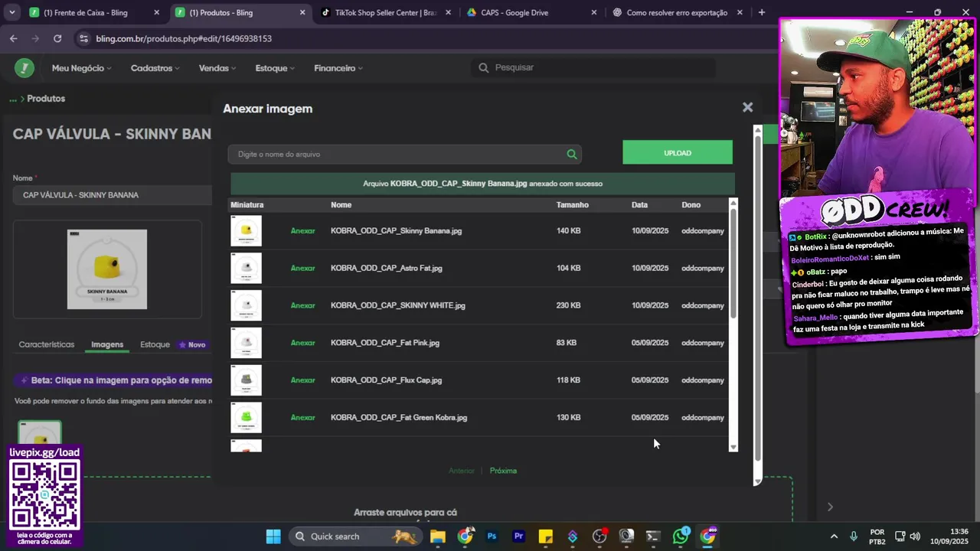Viewport: 980px width, 551px height.
Task: Click the Tamanho column header
Action: 573,205
